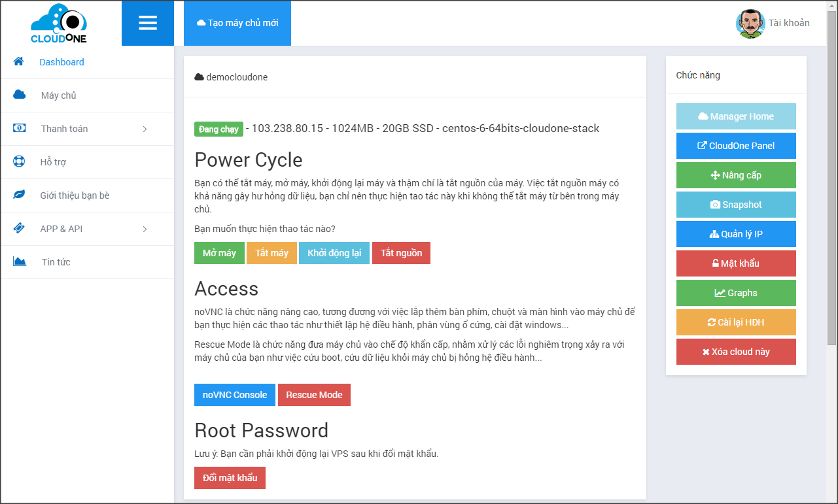Click the cloud icon beside Máy chủ

pyautogui.click(x=20, y=95)
